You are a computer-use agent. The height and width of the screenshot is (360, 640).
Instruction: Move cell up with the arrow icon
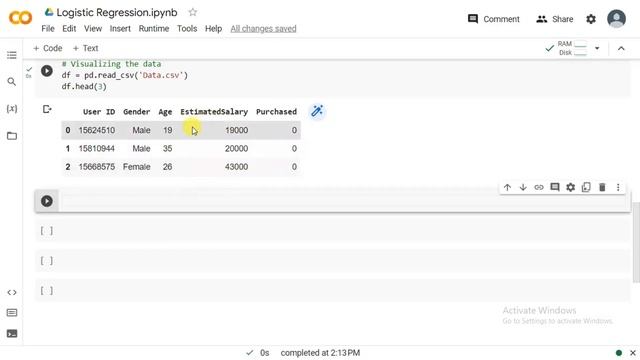pos(507,187)
